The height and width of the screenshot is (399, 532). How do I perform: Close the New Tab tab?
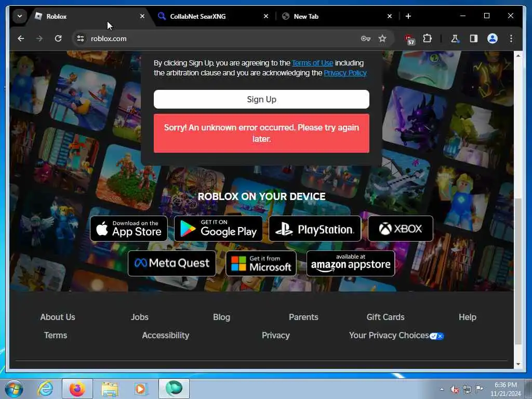coord(390,16)
